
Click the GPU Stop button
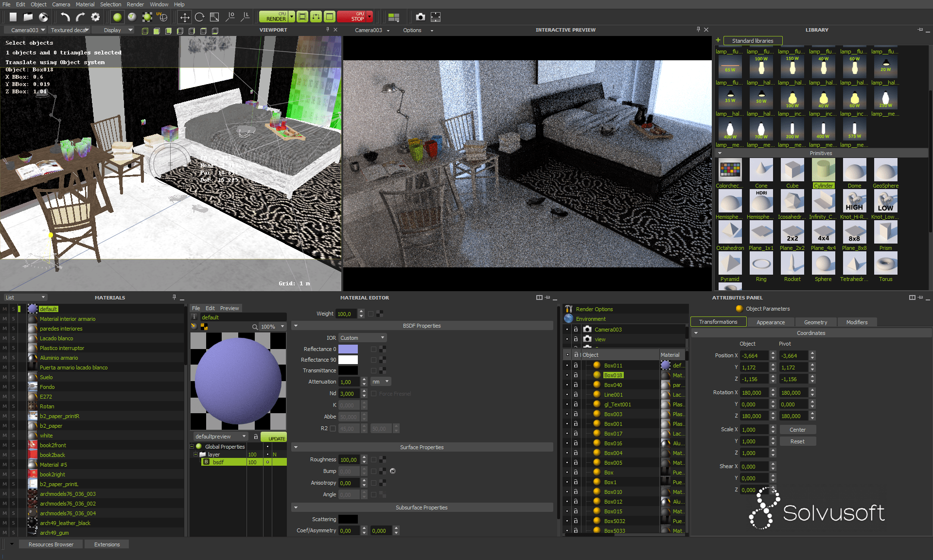click(x=352, y=17)
